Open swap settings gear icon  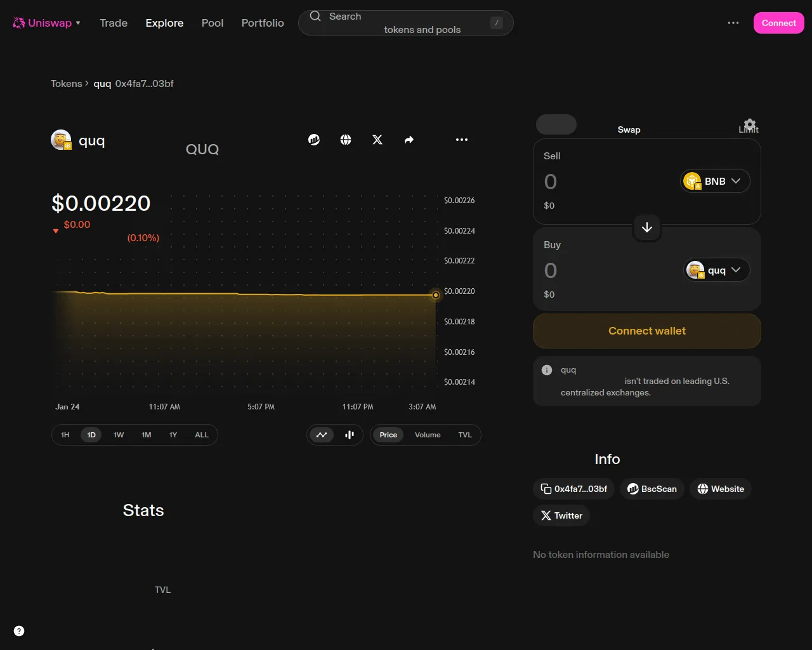tap(750, 124)
